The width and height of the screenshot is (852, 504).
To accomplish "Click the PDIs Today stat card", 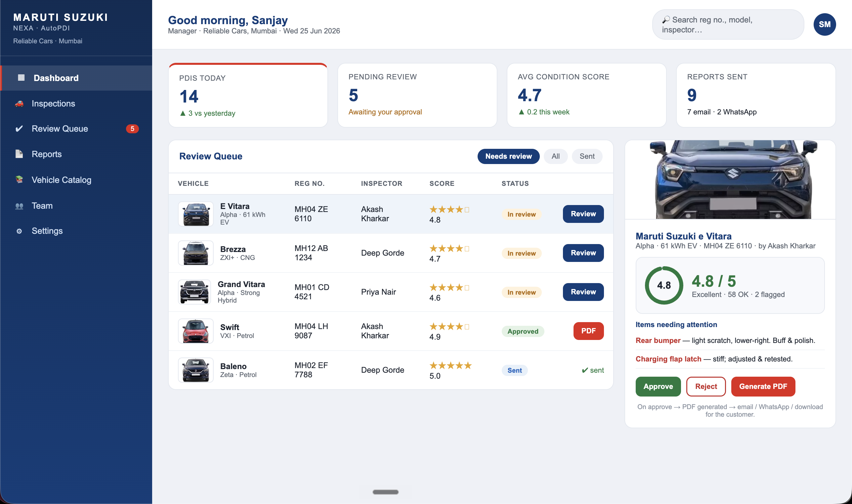I will point(248,96).
